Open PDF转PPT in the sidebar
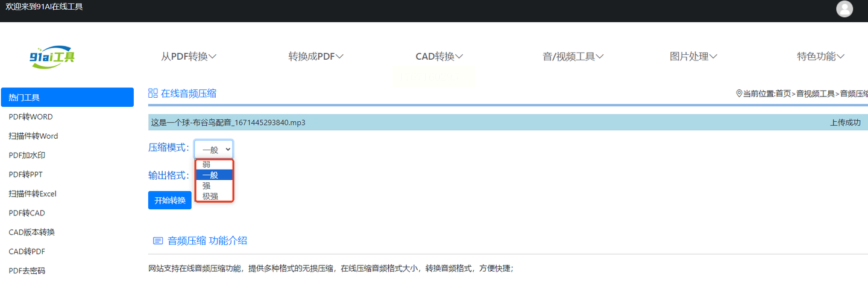The image size is (868, 283). [x=26, y=174]
